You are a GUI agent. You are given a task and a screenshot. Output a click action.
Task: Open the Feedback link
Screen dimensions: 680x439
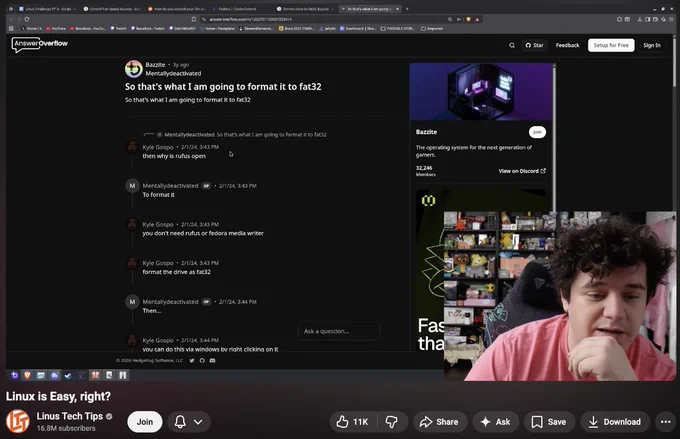567,45
